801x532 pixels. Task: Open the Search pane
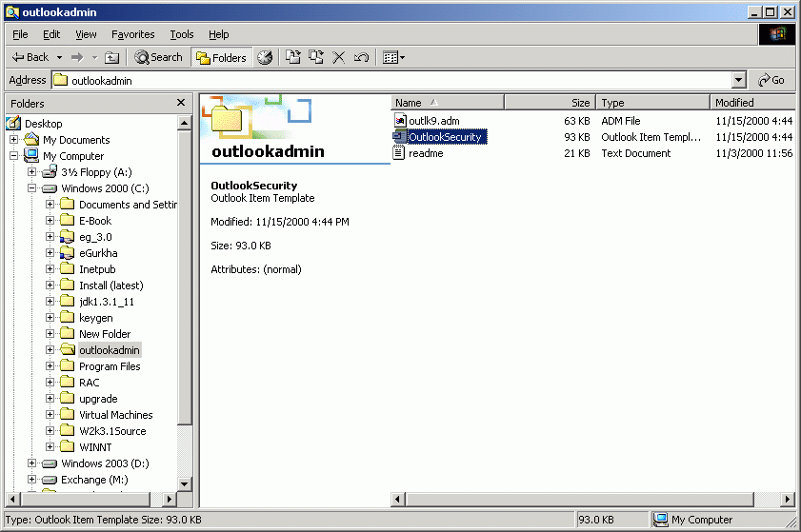point(158,57)
